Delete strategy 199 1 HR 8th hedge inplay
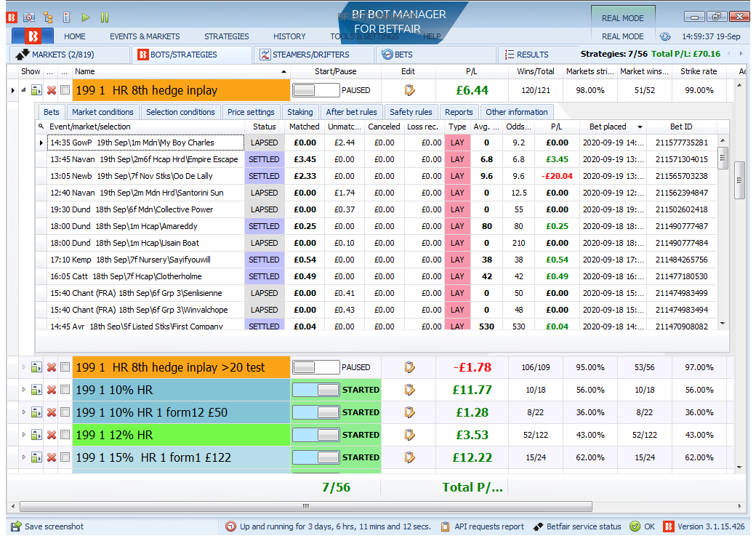The width and height of the screenshot is (756, 541). 52,90
